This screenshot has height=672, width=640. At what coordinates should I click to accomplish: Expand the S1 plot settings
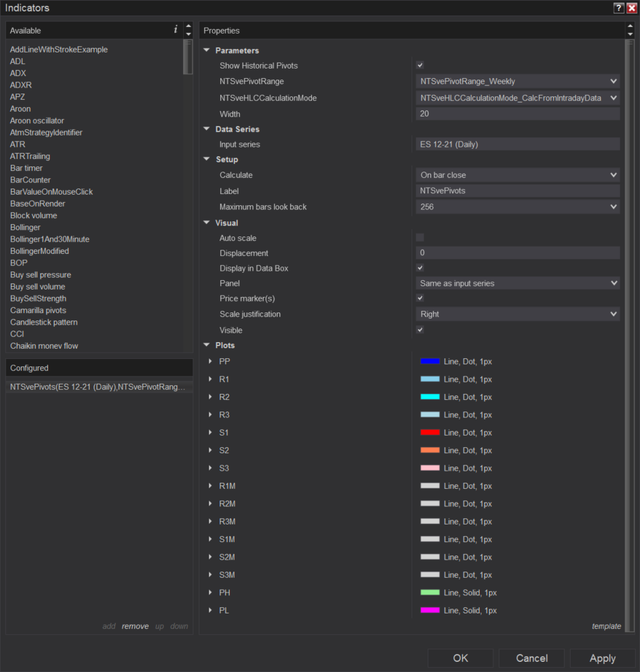pyautogui.click(x=210, y=432)
